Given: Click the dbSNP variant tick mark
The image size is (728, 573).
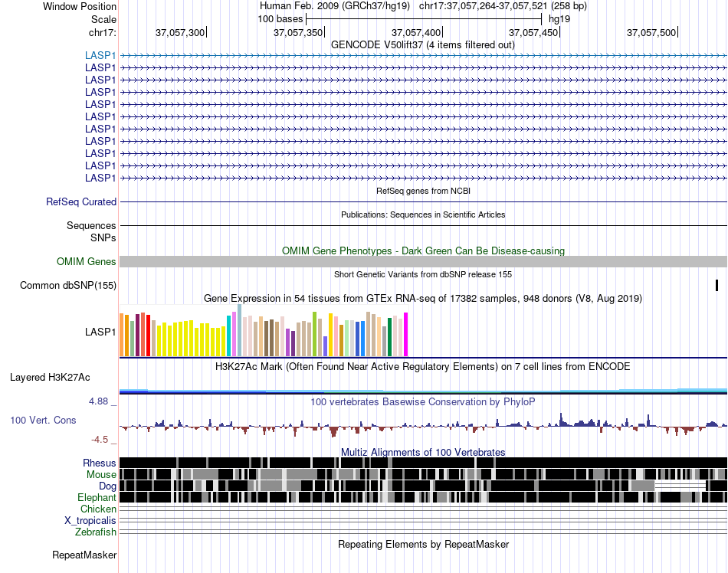Looking at the screenshot, I should coord(717,285).
